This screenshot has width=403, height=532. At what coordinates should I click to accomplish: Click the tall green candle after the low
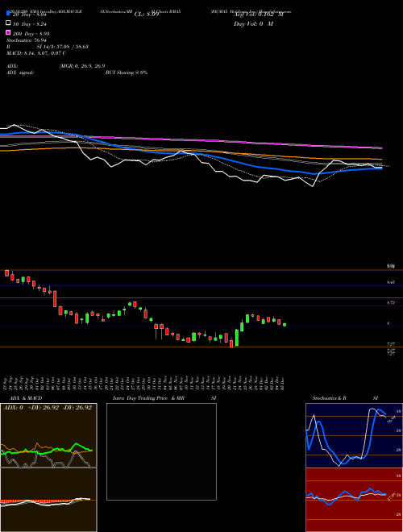237,338
